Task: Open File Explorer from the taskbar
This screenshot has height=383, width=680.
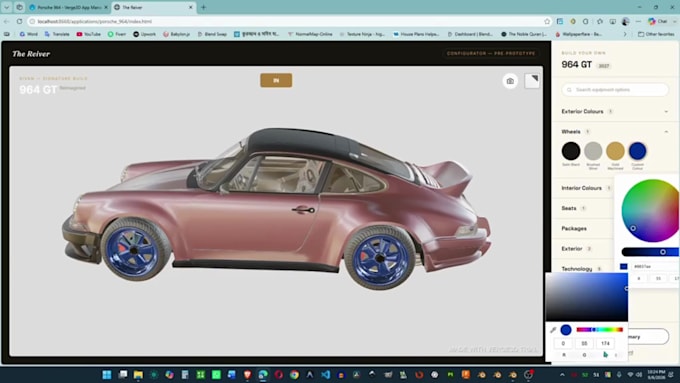Action: (x=138, y=375)
